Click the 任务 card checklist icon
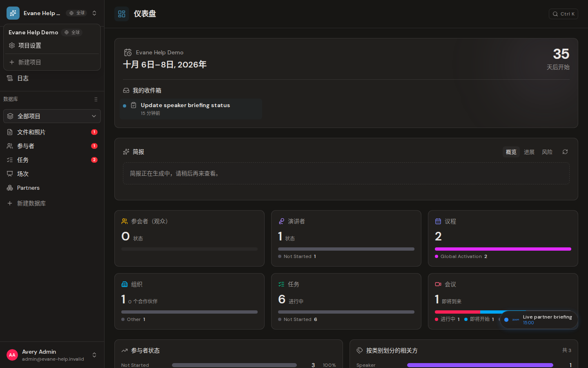Viewport: 588px width, 368px height. (281, 284)
